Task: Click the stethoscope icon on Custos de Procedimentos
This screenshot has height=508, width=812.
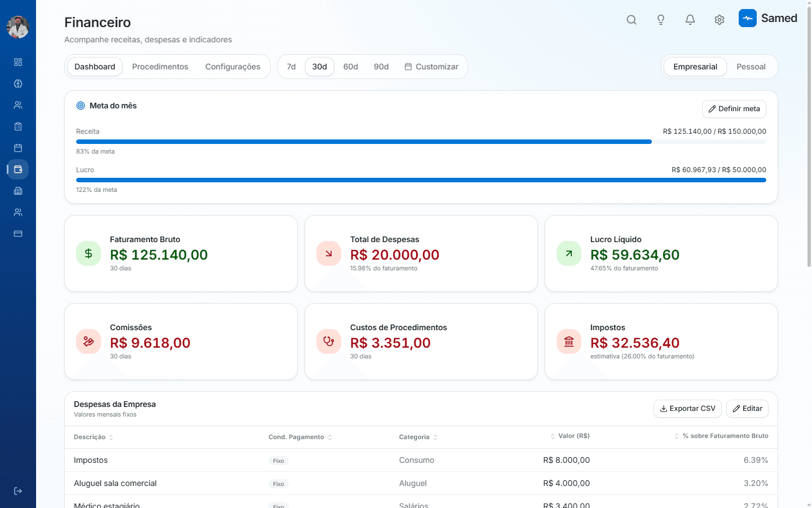Action: [x=329, y=341]
